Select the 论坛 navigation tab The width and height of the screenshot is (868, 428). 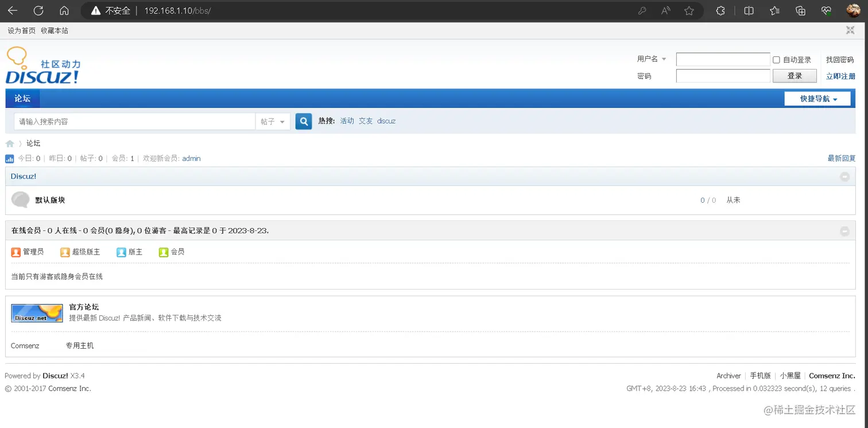tap(22, 98)
